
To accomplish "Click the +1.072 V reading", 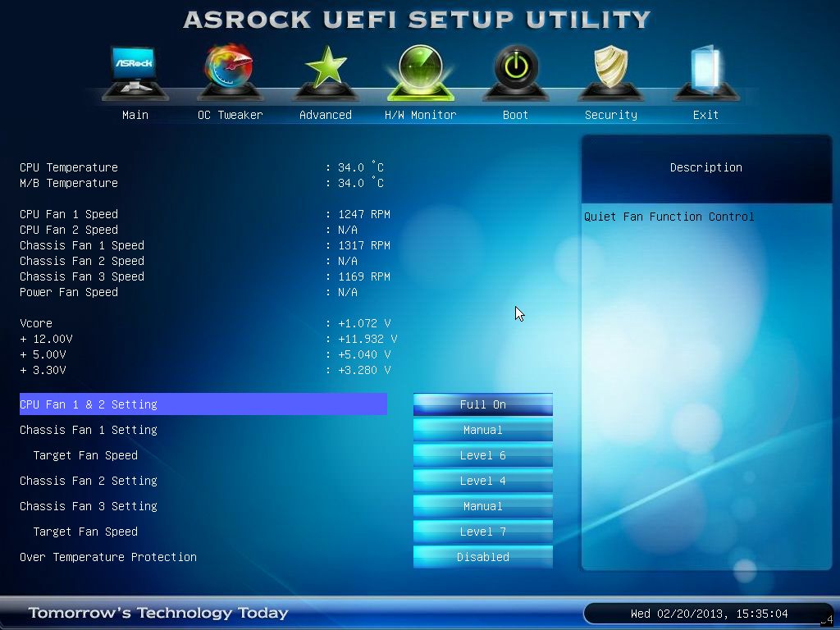I will (x=364, y=323).
